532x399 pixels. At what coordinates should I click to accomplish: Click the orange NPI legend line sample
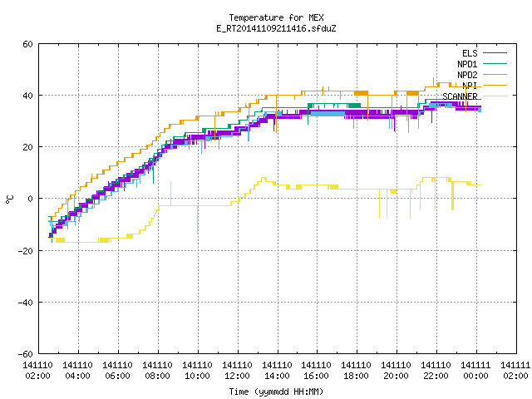pos(495,85)
